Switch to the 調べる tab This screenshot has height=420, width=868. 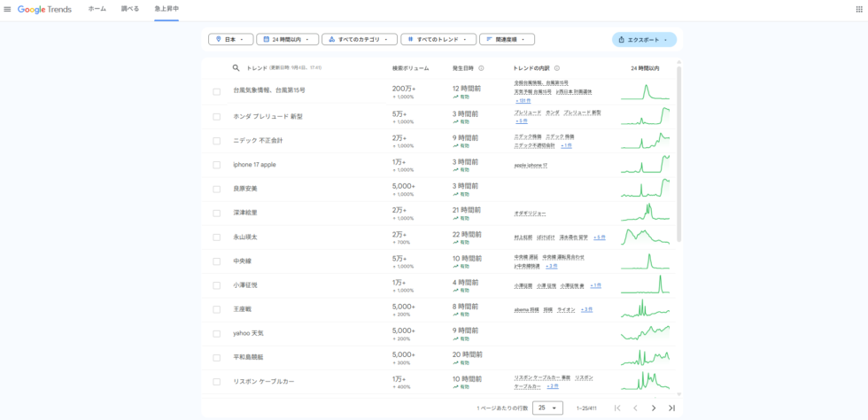(130, 10)
